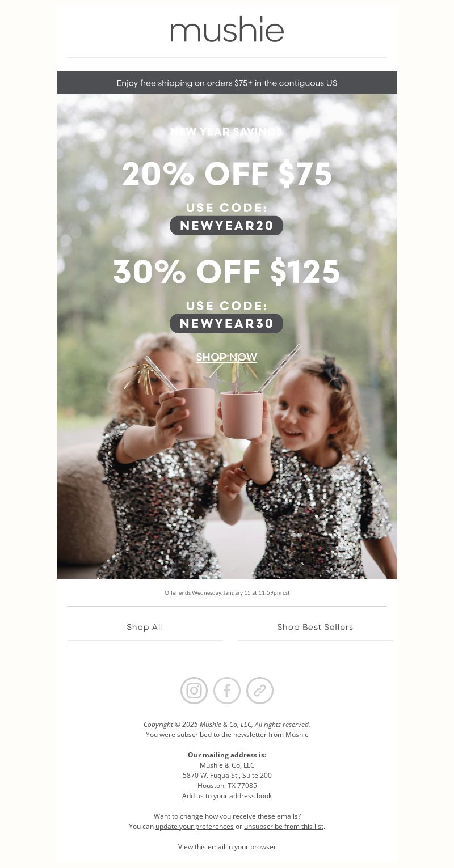Open Shop Best Sellers
The image size is (454, 868).
(315, 627)
